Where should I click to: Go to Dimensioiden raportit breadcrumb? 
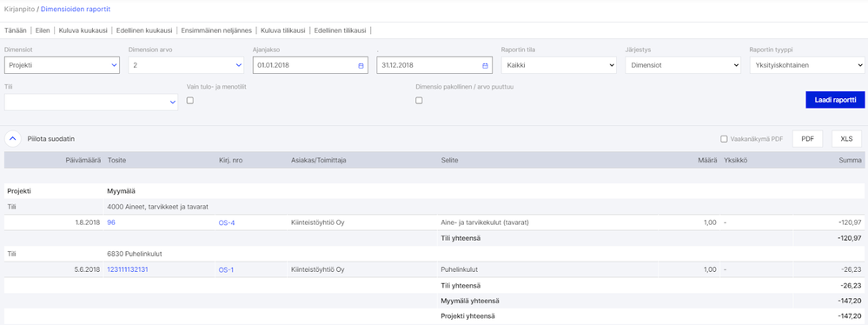(76, 10)
